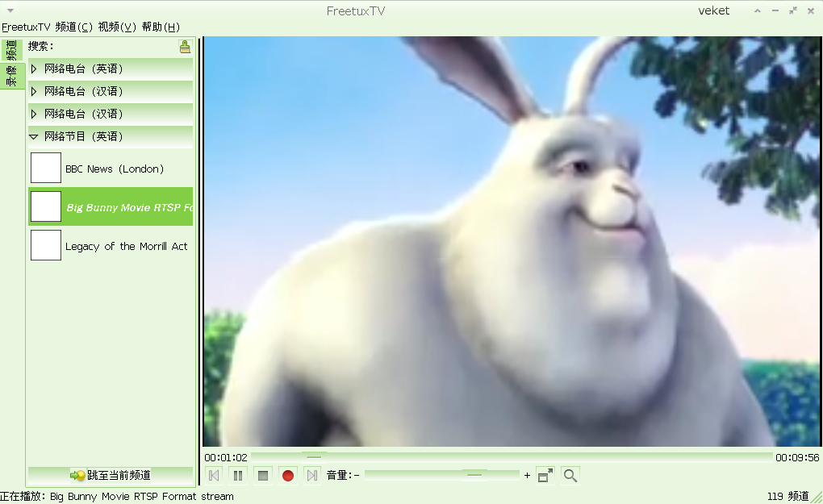This screenshot has height=504, width=823.
Task: Click the minus sign to lower volume
Action: [357, 475]
